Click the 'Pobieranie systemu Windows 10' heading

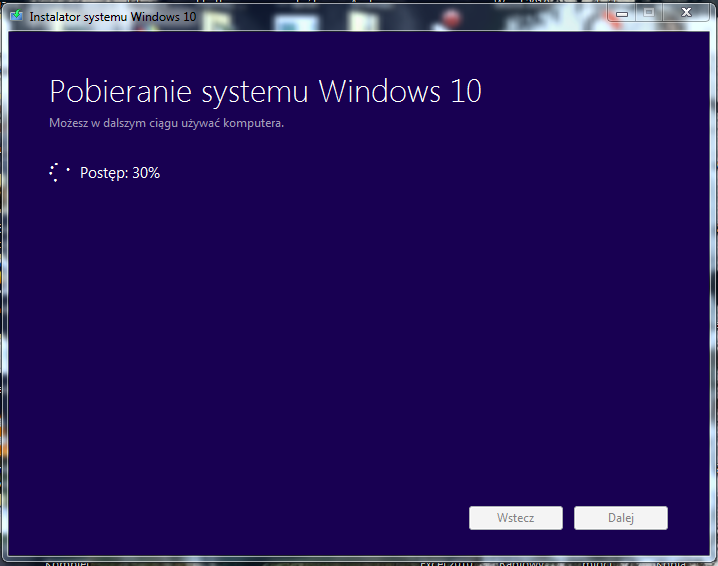coord(265,92)
